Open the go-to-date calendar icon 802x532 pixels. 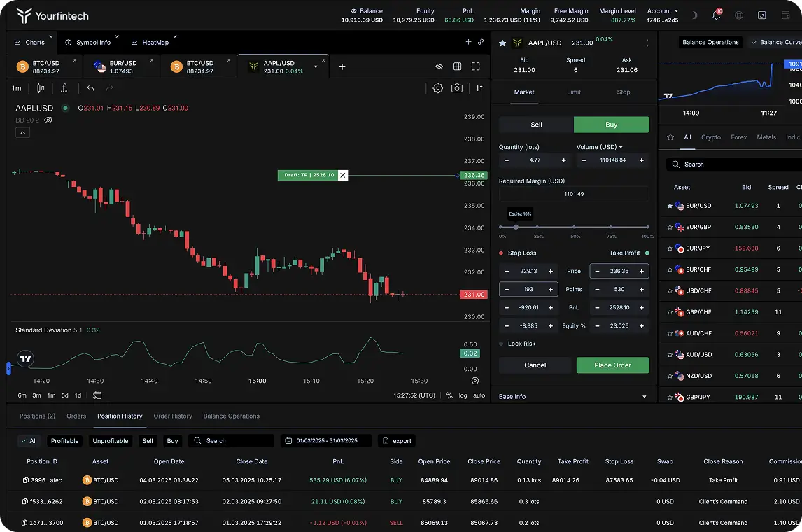point(97,395)
